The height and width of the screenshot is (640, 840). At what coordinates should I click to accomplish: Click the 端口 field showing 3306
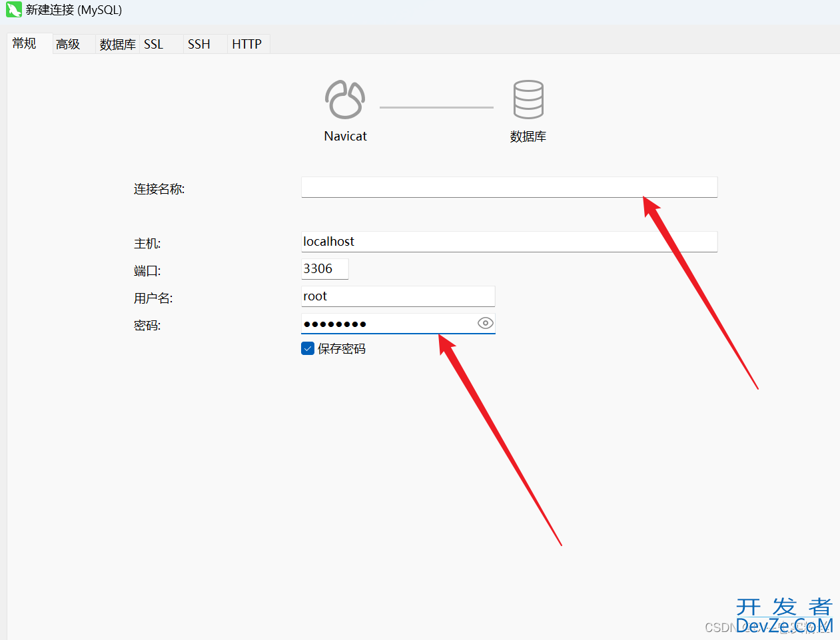click(x=324, y=269)
